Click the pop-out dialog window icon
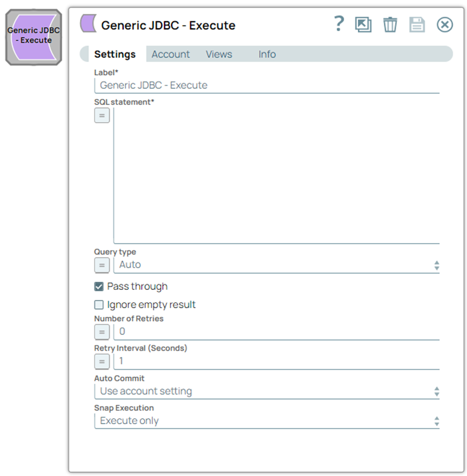Screen dimensions: 467x476 tap(363, 24)
